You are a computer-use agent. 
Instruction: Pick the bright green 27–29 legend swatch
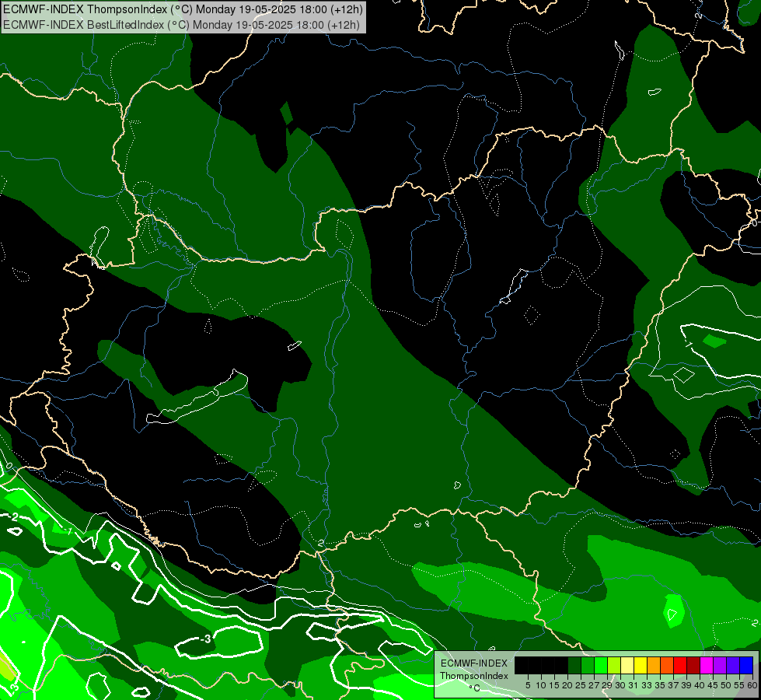pyautogui.click(x=600, y=666)
